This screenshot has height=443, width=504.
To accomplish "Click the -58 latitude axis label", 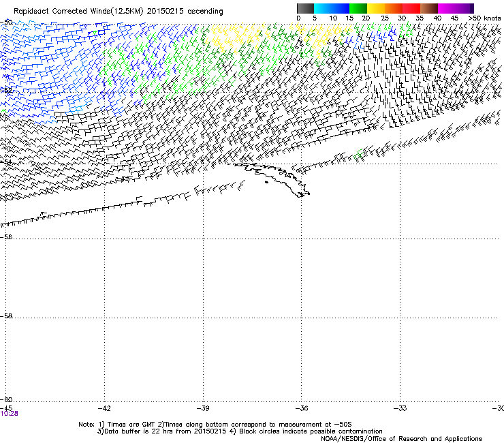I will [x=6, y=316].
